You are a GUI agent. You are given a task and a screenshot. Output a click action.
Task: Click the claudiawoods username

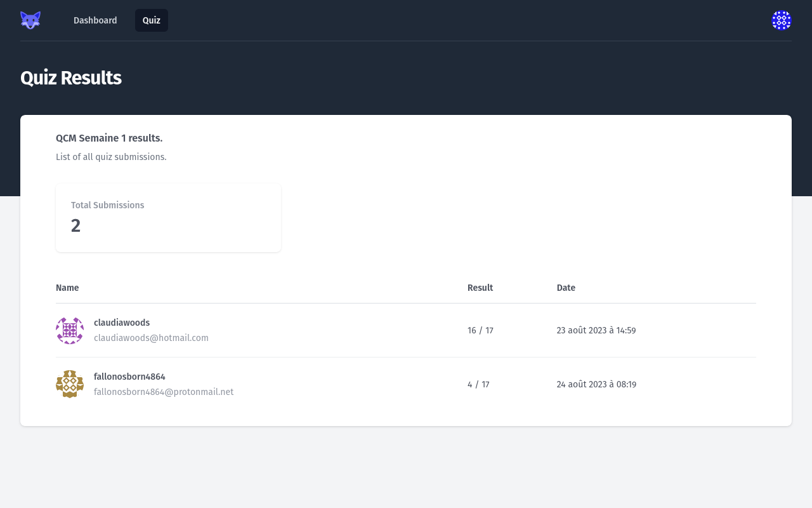click(x=122, y=323)
